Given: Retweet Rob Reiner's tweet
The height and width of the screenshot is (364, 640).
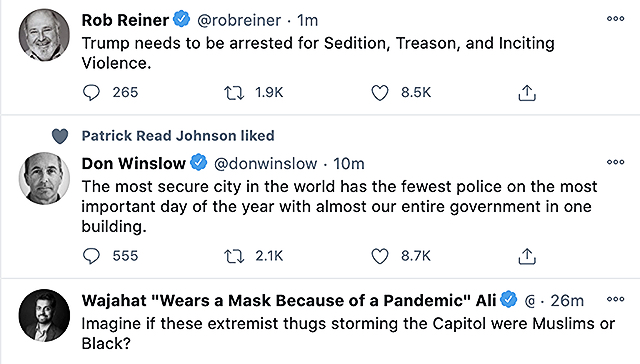Looking at the screenshot, I should click(234, 93).
